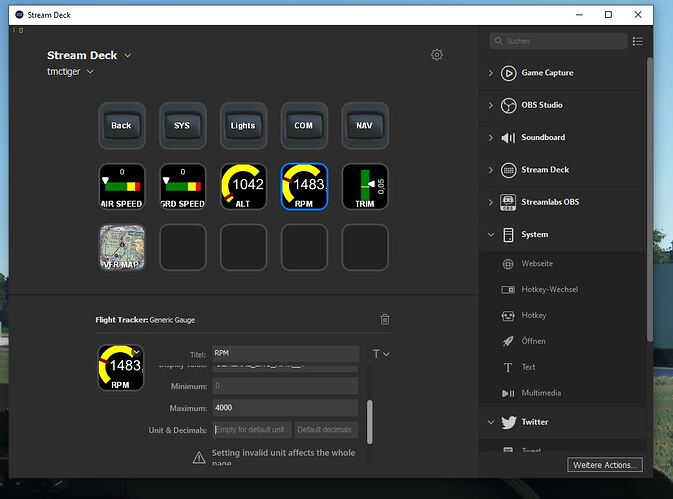Select the COM key
Viewport: 673px width, 499px height.
coord(304,126)
